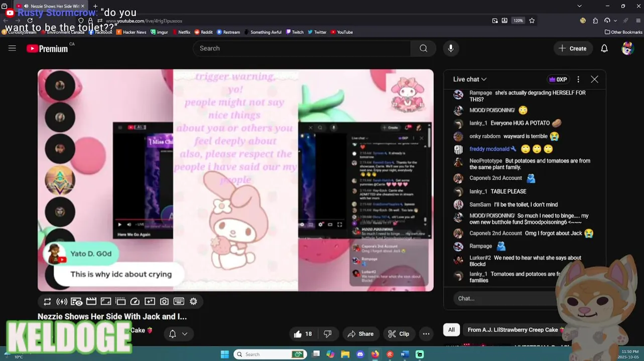644x361 pixels.
Task: Like the video with thumbs up
Action: (303, 334)
